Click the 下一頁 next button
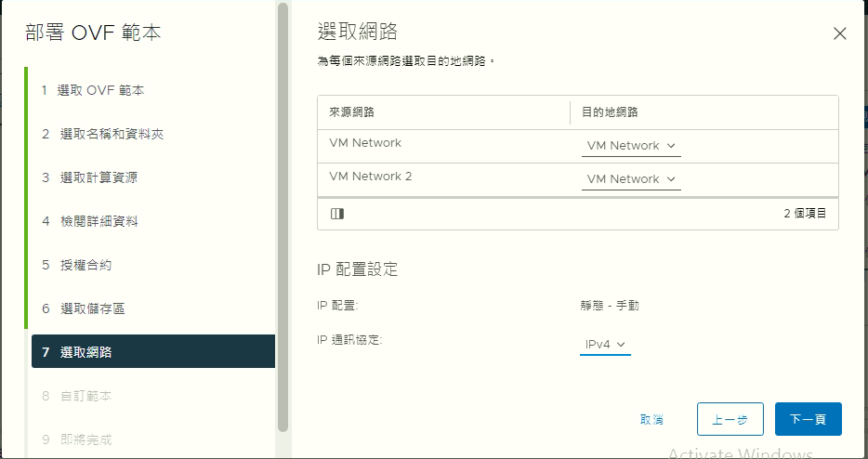 (x=808, y=419)
